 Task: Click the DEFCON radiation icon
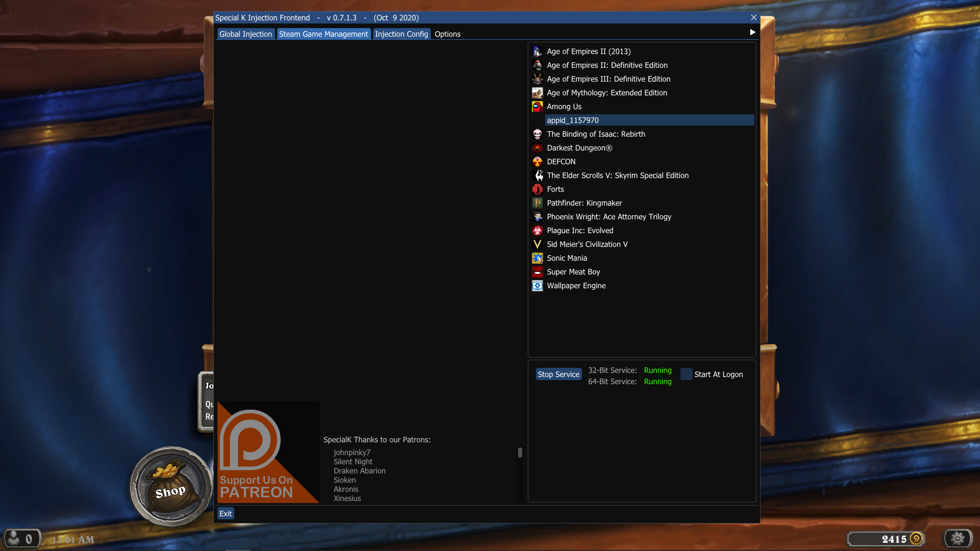click(x=537, y=162)
